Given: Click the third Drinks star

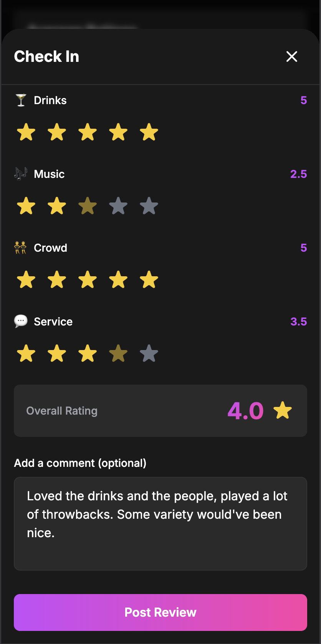Looking at the screenshot, I should click(x=88, y=132).
